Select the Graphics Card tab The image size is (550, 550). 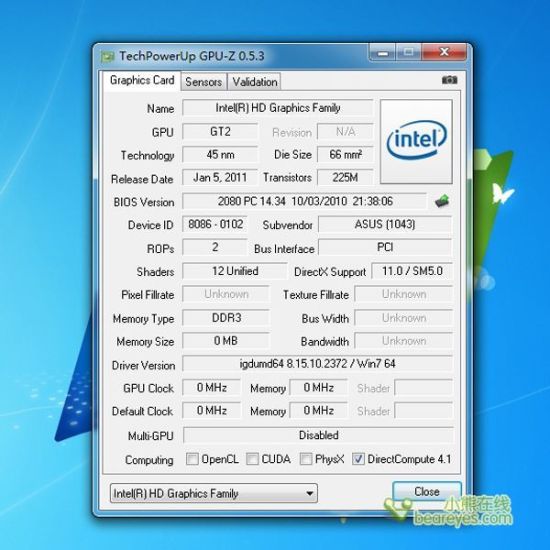click(142, 81)
